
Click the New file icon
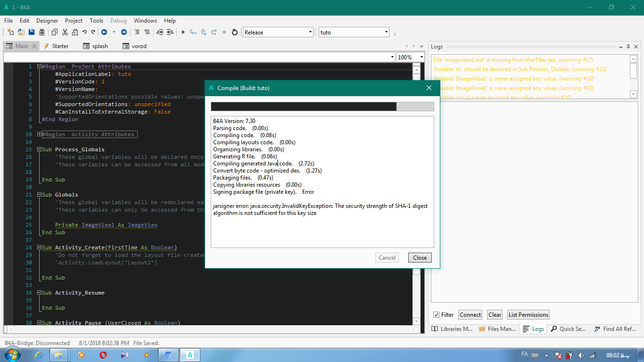coord(10,32)
